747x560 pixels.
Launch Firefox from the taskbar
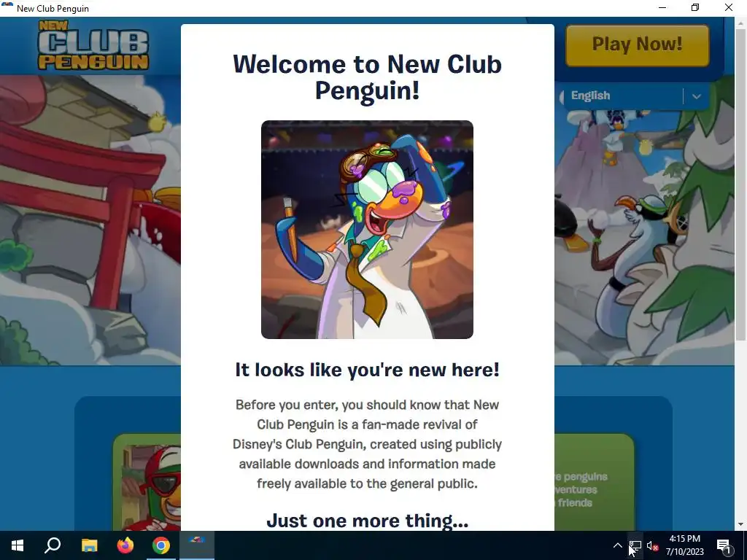pos(125,545)
